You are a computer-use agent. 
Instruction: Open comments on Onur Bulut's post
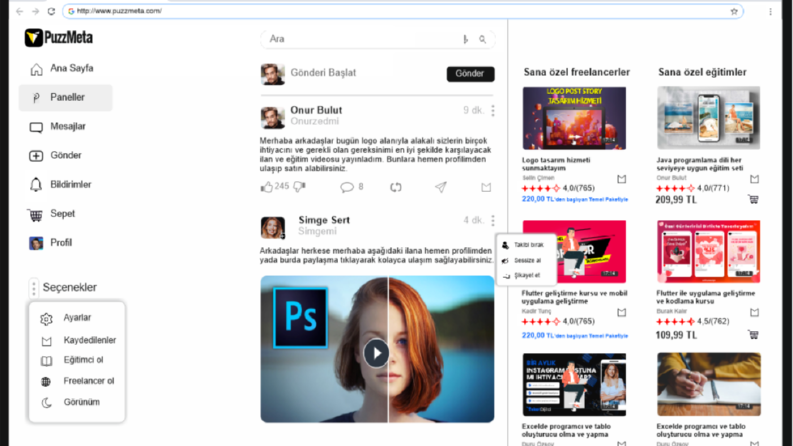click(346, 188)
